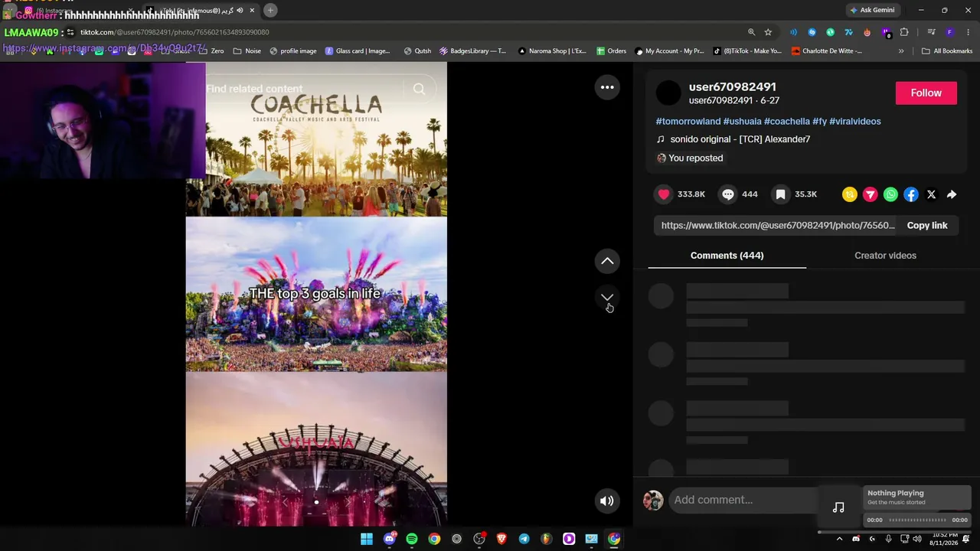Expand the bookmarks overflow chevron
980x551 pixels.
point(901,51)
